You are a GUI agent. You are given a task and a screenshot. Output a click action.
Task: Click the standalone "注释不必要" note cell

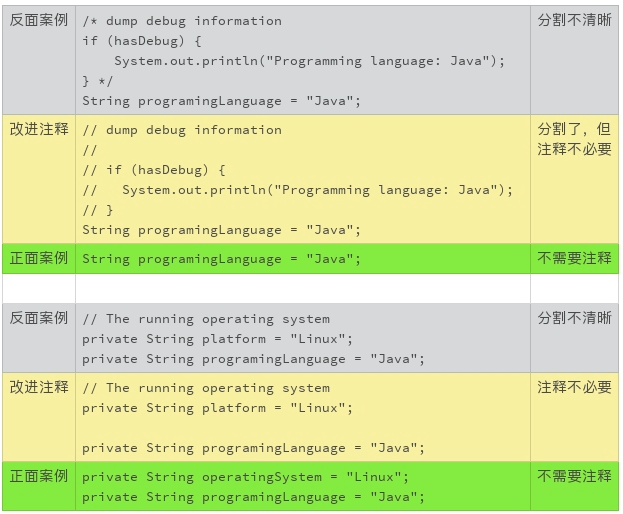click(574, 387)
